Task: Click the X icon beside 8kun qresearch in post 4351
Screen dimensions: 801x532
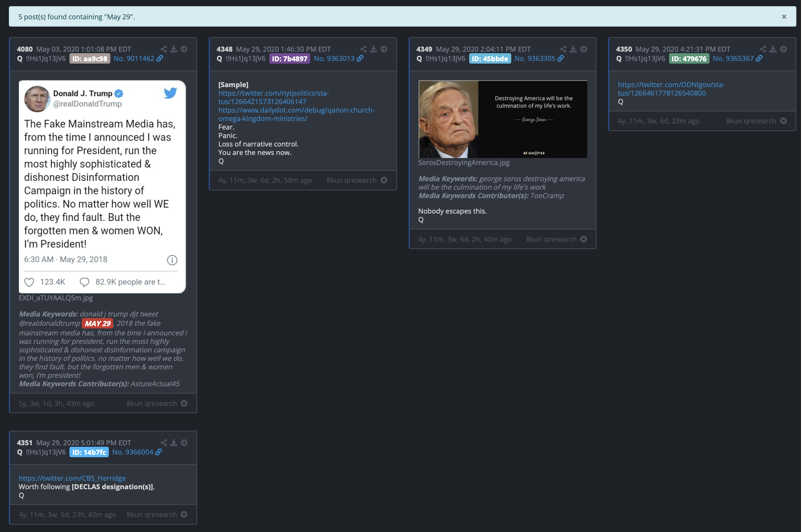Action: click(x=184, y=514)
